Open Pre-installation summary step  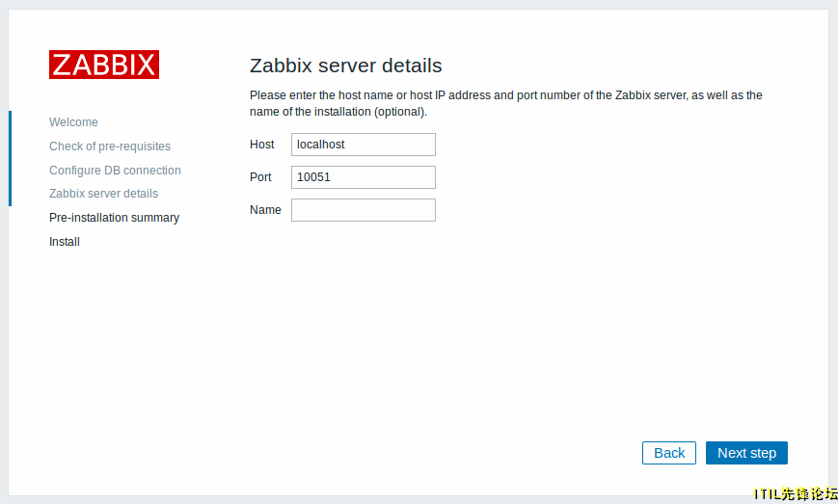[x=115, y=218]
